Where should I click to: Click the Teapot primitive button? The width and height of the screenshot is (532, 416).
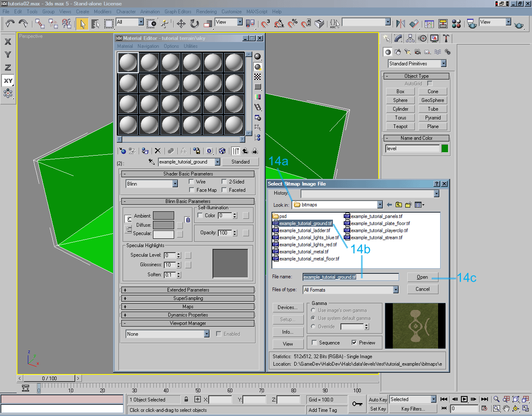point(400,126)
